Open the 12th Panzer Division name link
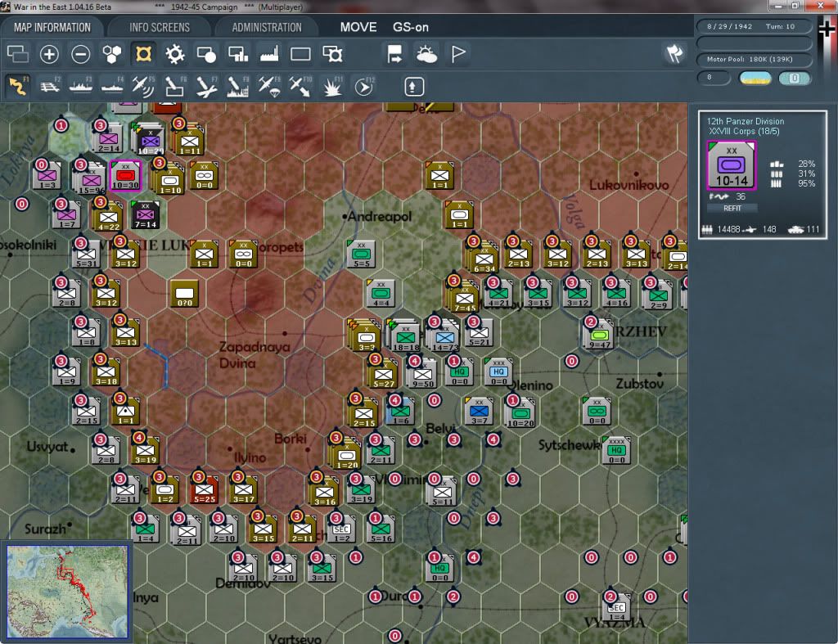 coord(746,121)
